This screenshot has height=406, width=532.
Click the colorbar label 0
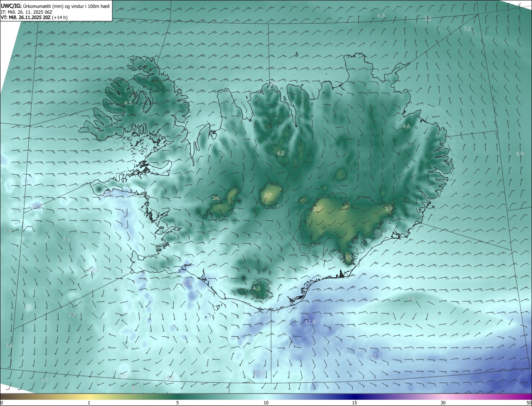(x=2, y=403)
